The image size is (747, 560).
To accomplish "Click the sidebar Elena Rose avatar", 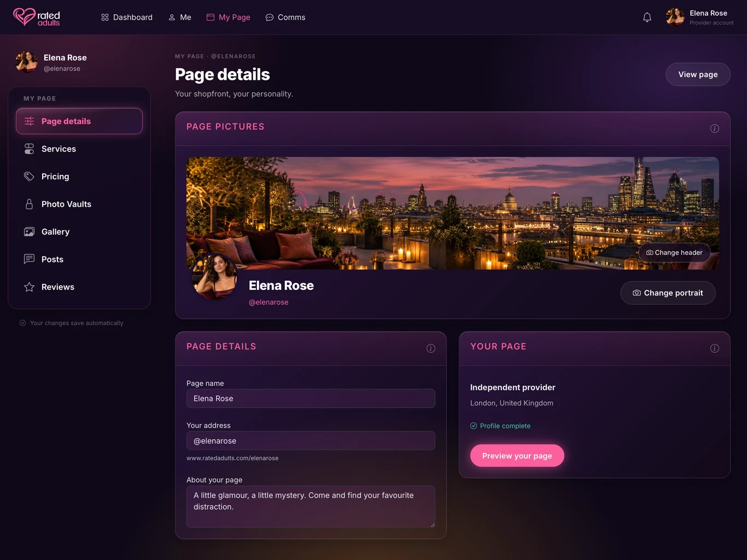I will pos(27,62).
